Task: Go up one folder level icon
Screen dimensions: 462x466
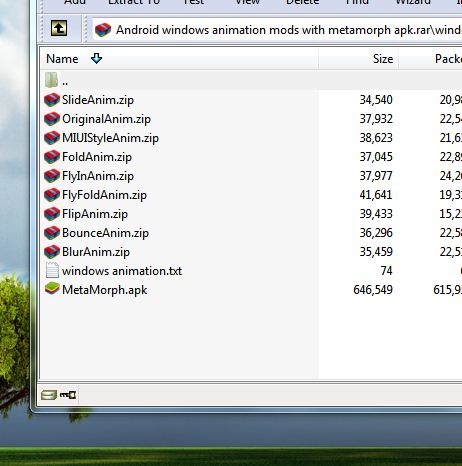Action: pos(59,28)
